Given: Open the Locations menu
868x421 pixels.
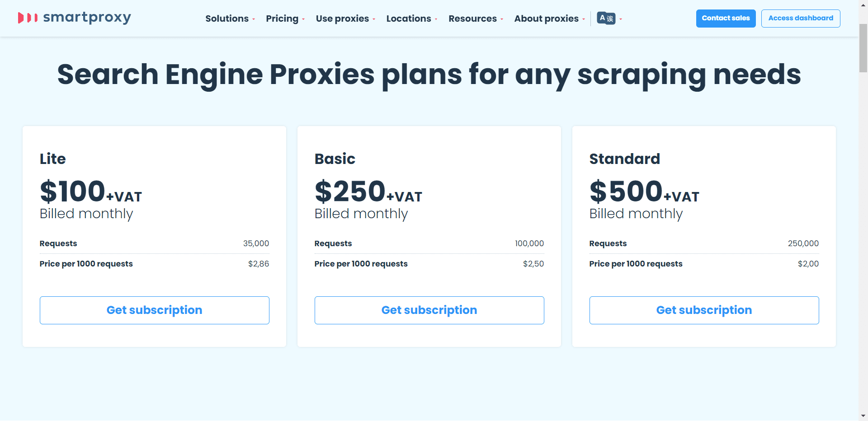Looking at the screenshot, I should pyautogui.click(x=411, y=19).
